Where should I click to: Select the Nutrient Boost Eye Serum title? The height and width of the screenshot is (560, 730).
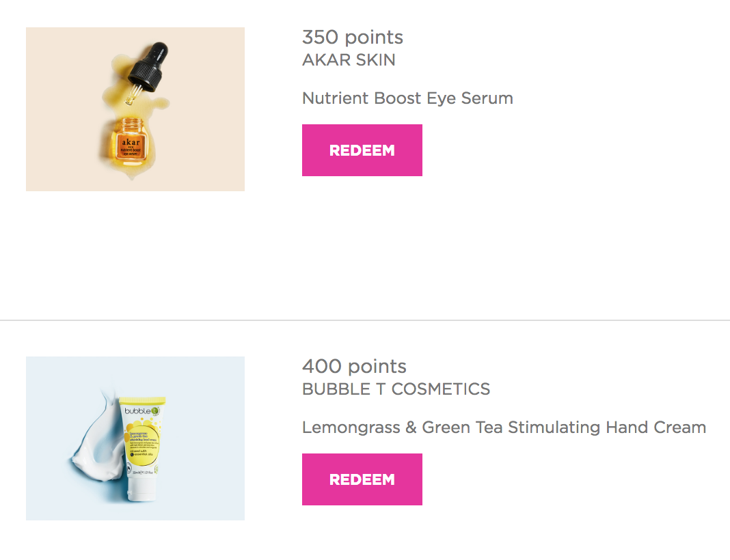407,98
